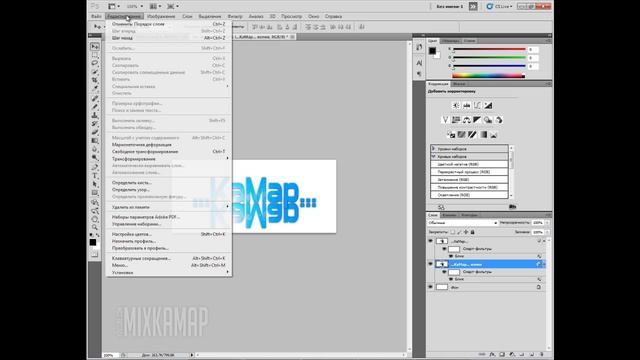640x360 pixels.
Task: Select the Brush tool
Action: pyautogui.click(x=95, y=107)
